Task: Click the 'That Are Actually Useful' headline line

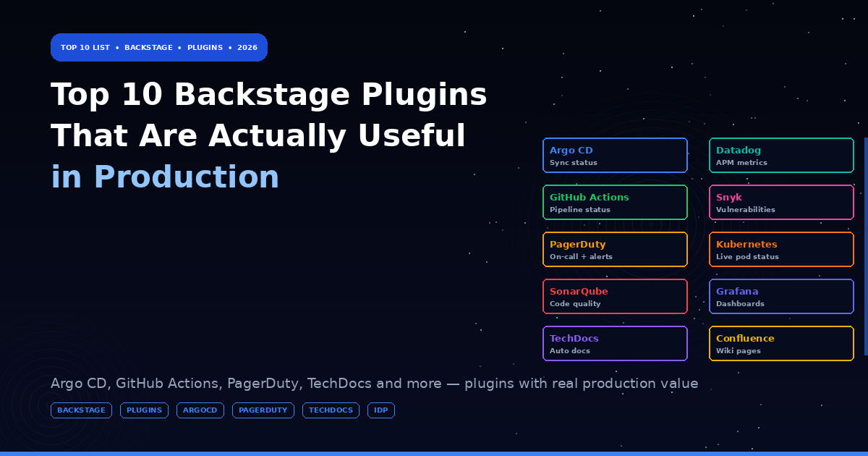Action: pyautogui.click(x=258, y=136)
